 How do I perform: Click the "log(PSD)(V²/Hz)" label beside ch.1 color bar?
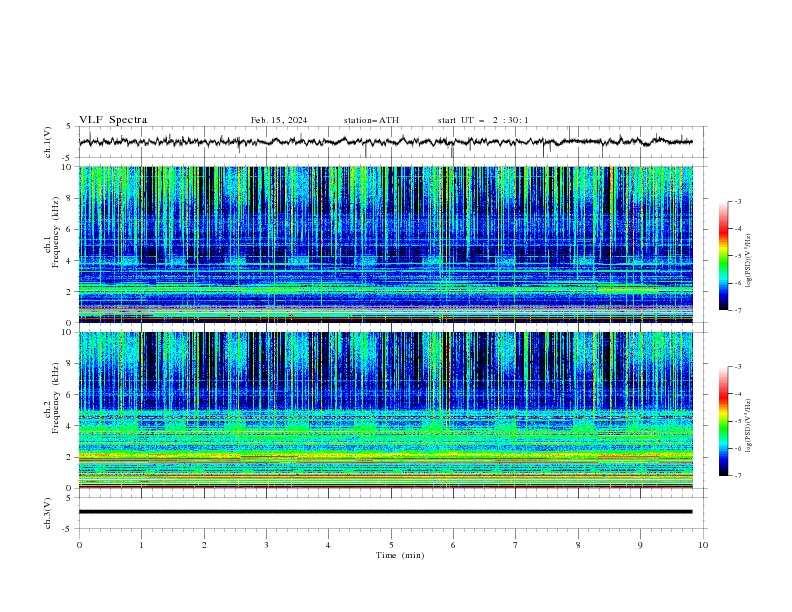pyautogui.click(x=749, y=261)
